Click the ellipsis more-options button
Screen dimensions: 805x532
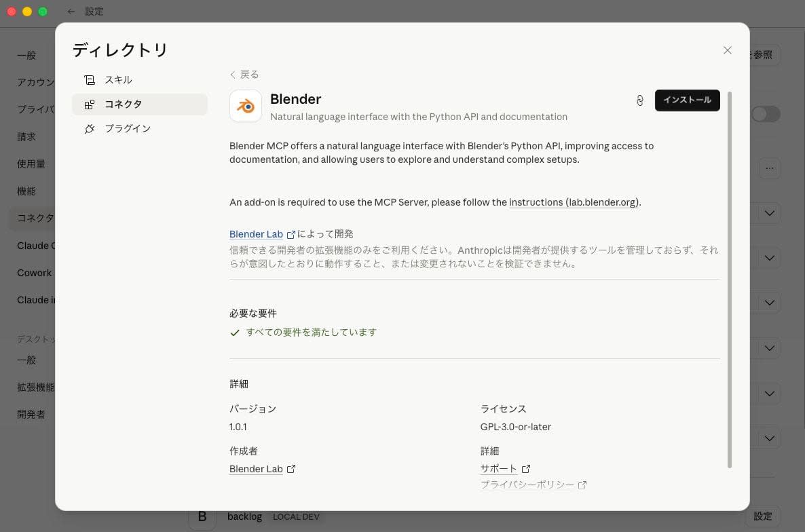[770, 168]
